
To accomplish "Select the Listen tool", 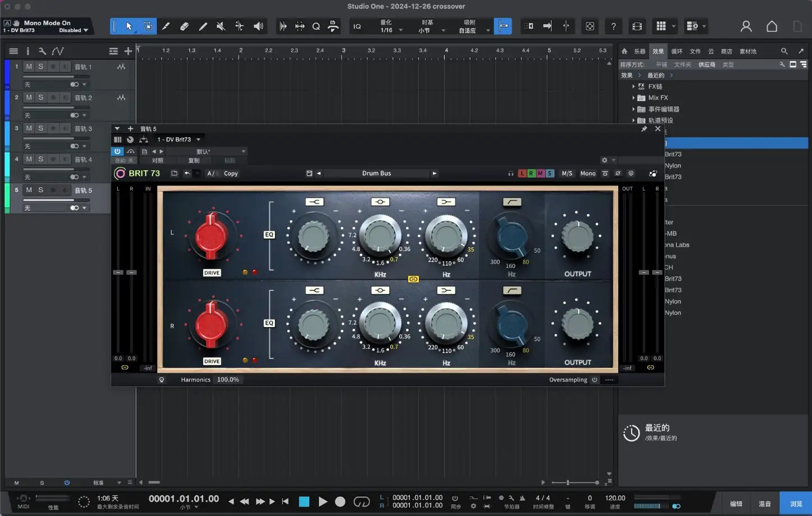I will coord(258,26).
